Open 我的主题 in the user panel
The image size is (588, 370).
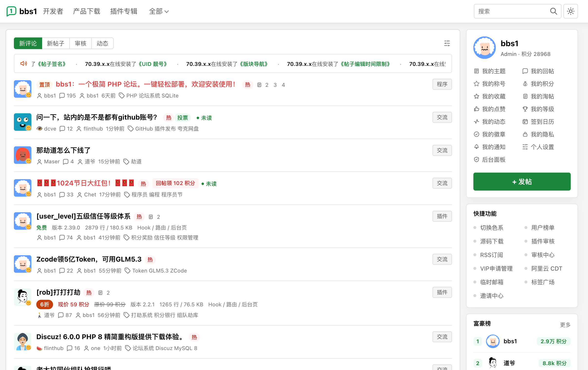490,71
